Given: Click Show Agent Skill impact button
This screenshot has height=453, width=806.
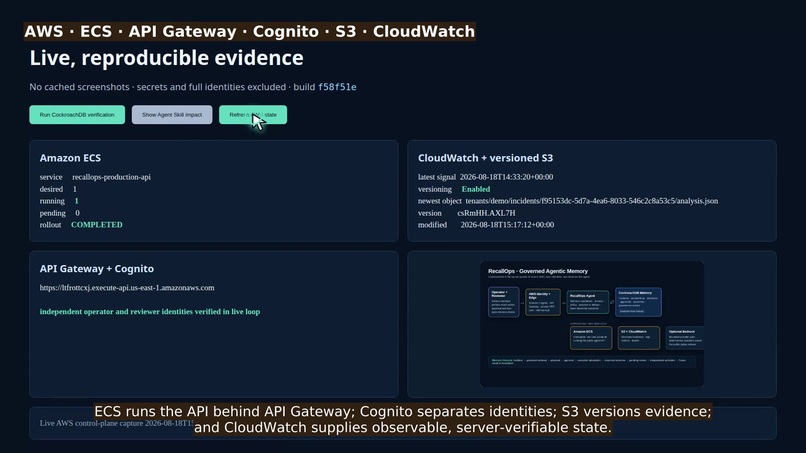Looking at the screenshot, I should 172,115.
